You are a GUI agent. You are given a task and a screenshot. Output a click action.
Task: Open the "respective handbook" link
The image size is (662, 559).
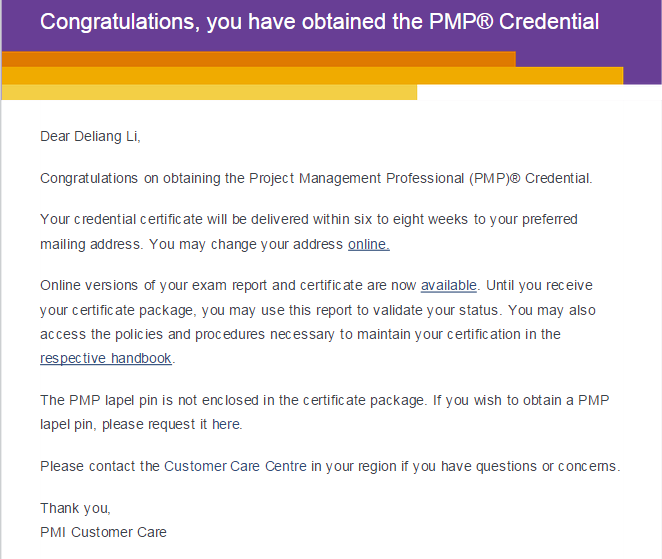pyautogui.click(x=106, y=358)
